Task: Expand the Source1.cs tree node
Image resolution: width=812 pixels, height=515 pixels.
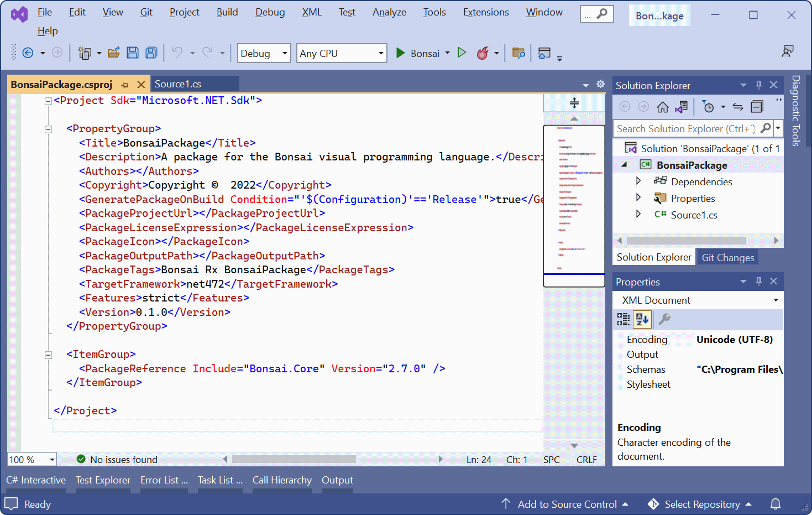Action: pyautogui.click(x=638, y=214)
